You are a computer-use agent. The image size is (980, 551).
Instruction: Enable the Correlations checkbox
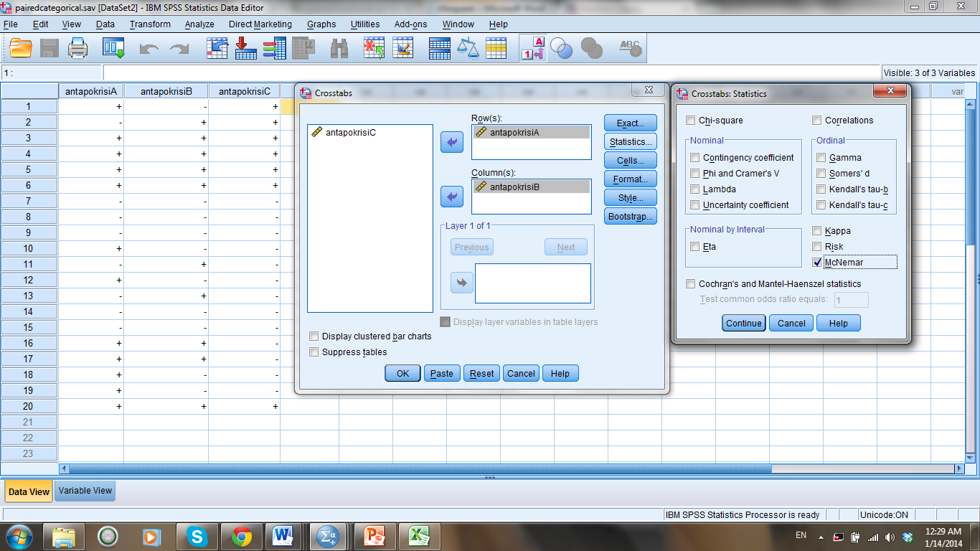point(817,121)
